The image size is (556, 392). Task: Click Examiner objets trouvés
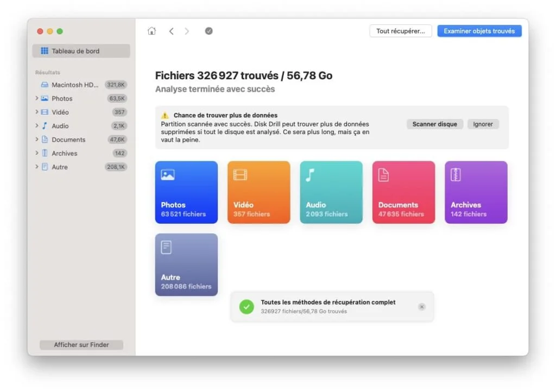(480, 31)
